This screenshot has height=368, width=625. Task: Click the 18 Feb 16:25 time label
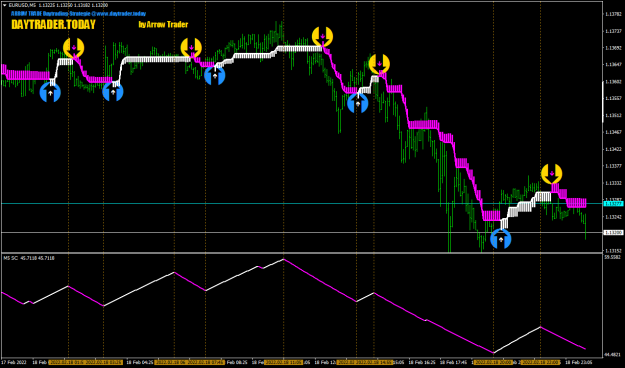coord(421,363)
